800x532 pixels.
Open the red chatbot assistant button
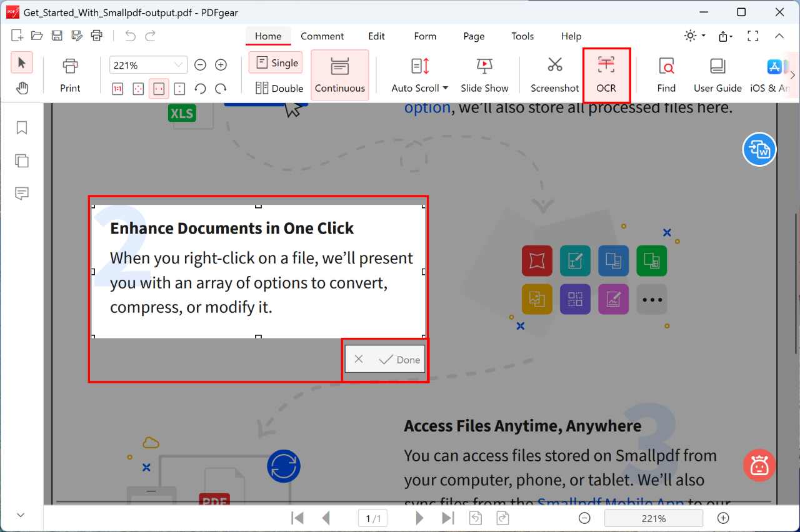tap(759, 465)
